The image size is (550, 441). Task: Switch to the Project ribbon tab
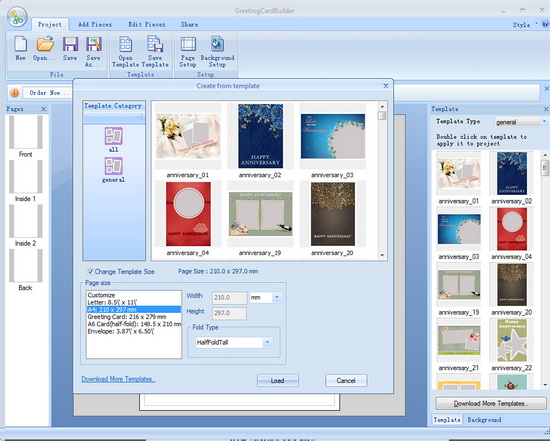(x=50, y=25)
